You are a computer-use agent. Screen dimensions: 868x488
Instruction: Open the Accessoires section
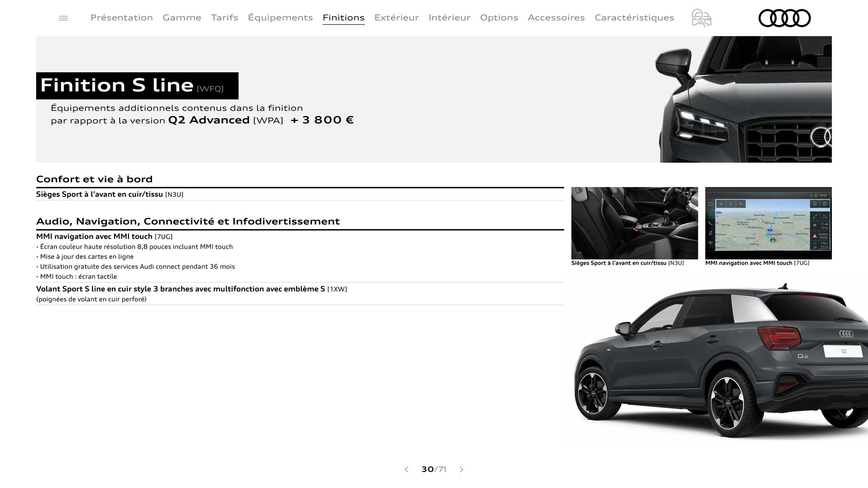click(556, 17)
